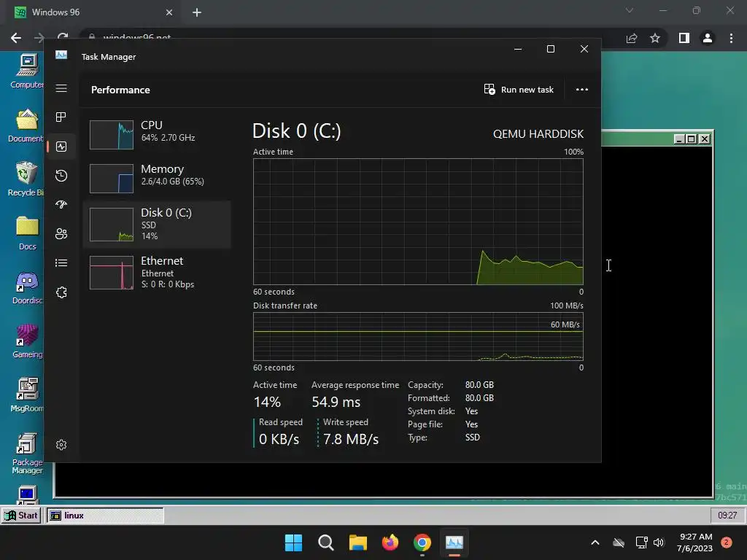Open the Chrome profile avatar
Image resolution: width=747 pixels, height=560 pixels.
708,38
